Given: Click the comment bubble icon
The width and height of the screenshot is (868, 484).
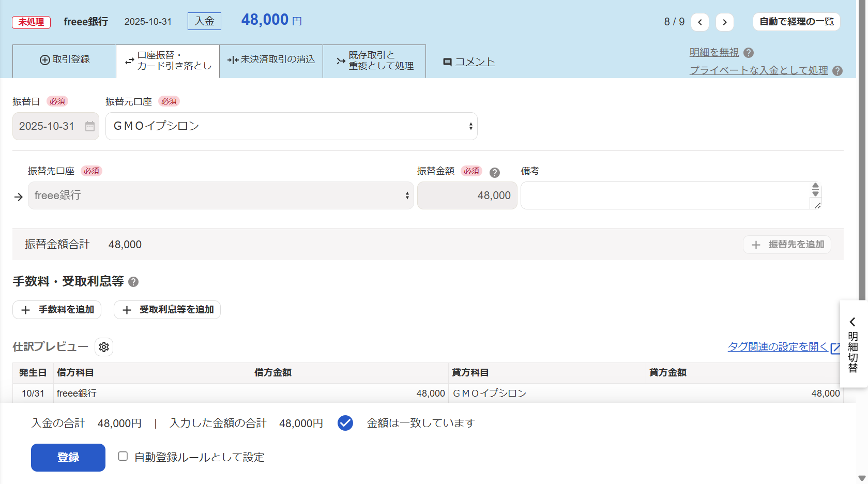Looking at the screenshot, I should pyautogui.click(x=448, y=62).
